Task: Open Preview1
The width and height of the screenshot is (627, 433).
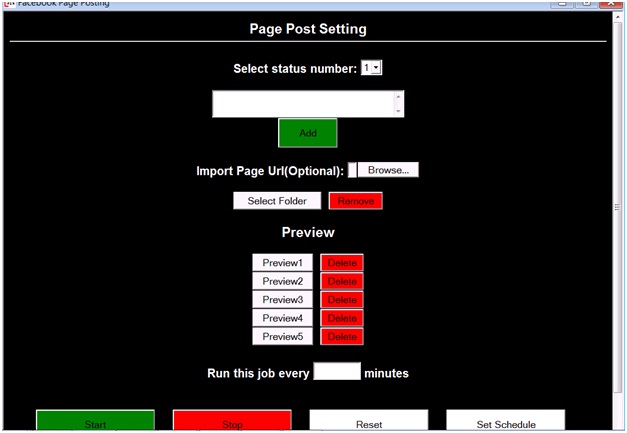Action: 282,263
